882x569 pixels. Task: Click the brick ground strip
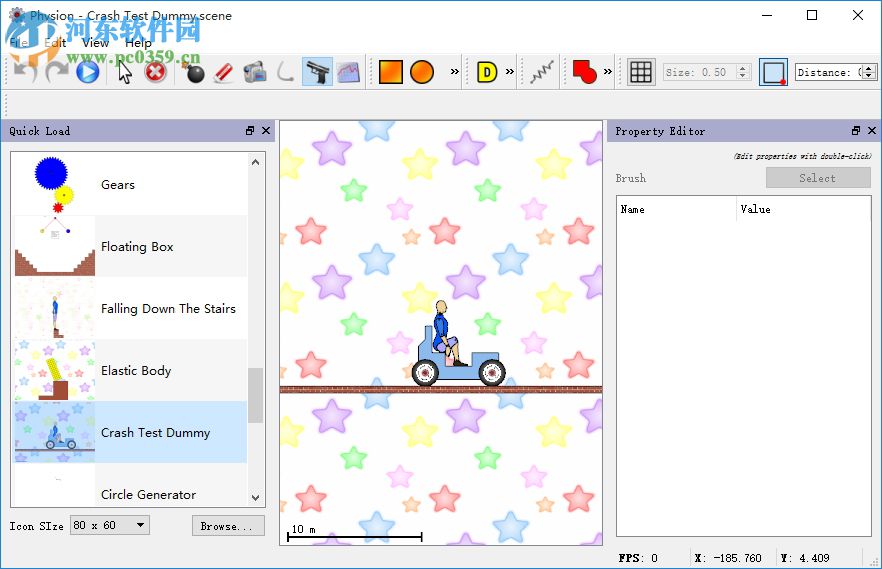(x=441, y=389)
